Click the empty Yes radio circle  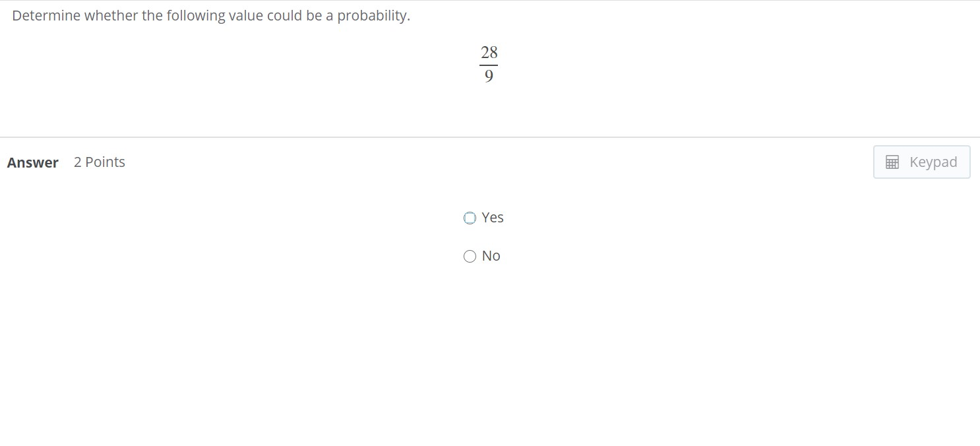(470, 218)
